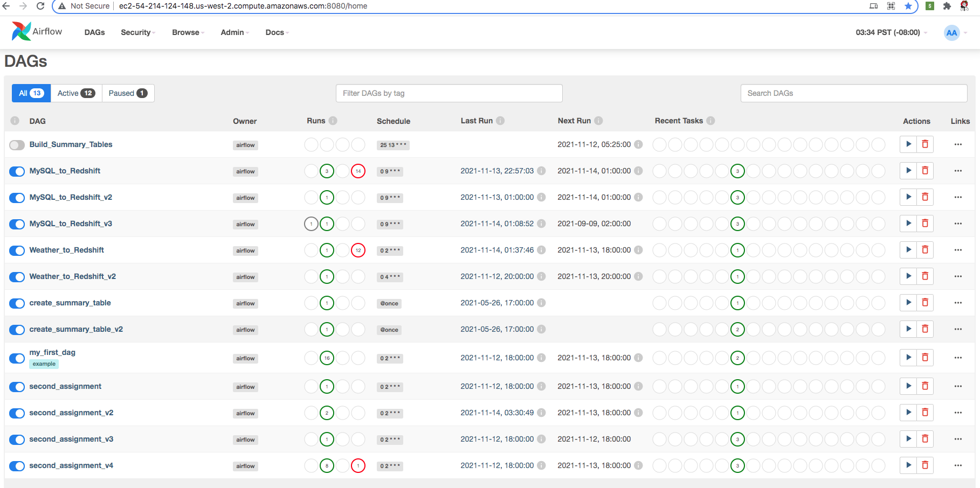The height and width of the screenshot is (488, 980).
Task: Open the Weather_to_Redshift_v2 DAG link
Action: coord(73,276)
